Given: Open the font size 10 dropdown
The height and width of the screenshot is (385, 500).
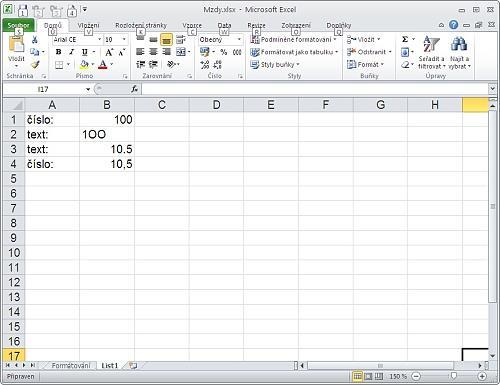Looking at the screenshot, I should point(124,40).
